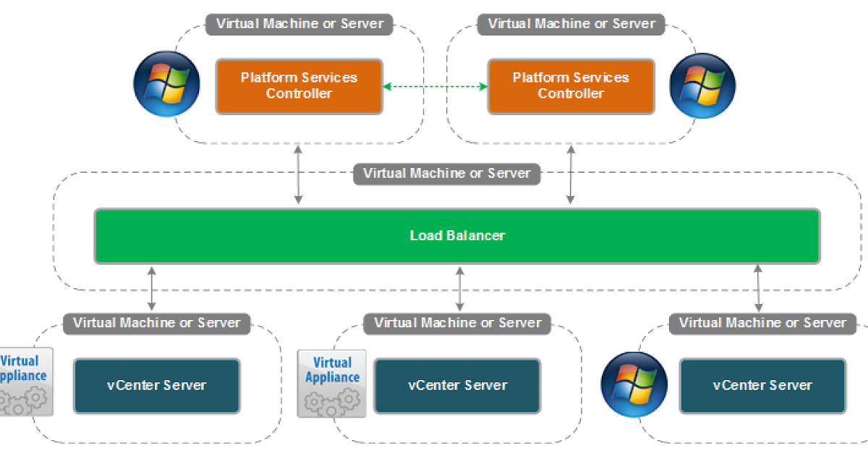Click the rightmost vCenter Server box
Viewport: 868px width, 456px height.
click(x=762, y=386)
